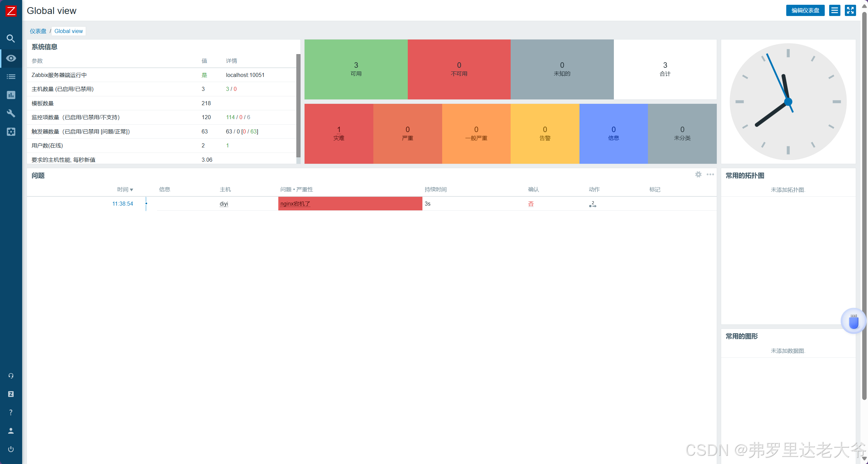The image size is (868, 464).
Task: Open the nginx宕机了 problem link
Action: [x=295, y=204]
